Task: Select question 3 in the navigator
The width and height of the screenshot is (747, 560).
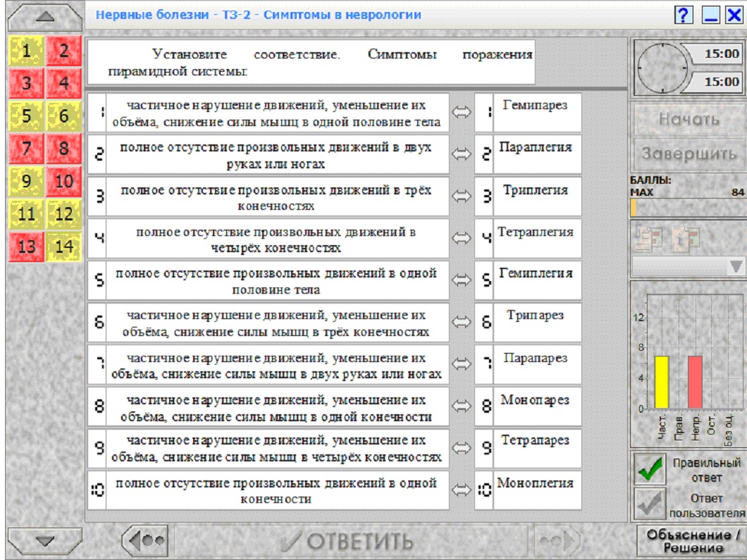Action: click(x=26, y=83)
